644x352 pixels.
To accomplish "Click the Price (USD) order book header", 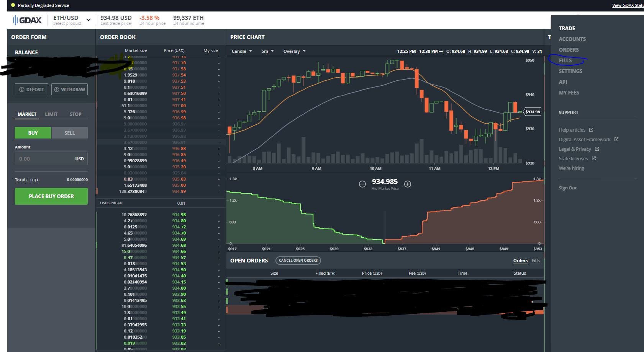I will 174,51.
